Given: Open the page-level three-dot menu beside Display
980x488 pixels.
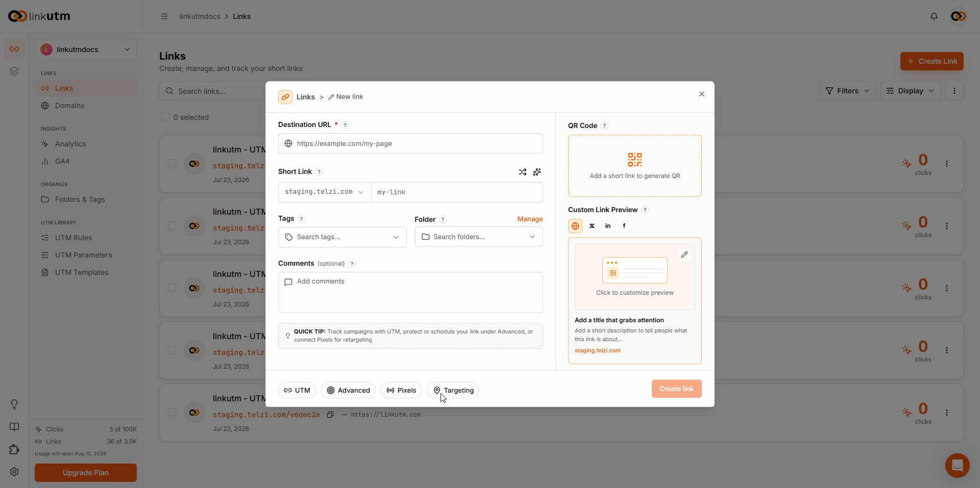Looking at the screenshot, I should click(x=954, y=91).
